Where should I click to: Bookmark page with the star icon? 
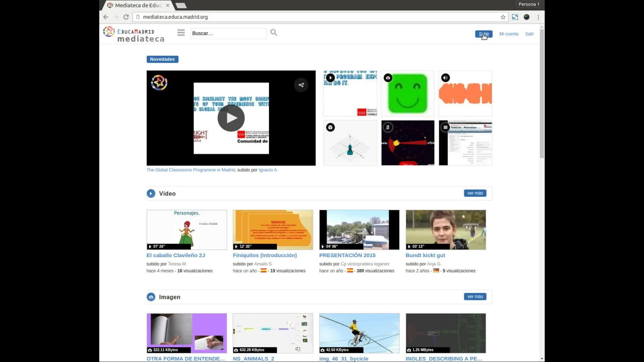pos(503,17)
